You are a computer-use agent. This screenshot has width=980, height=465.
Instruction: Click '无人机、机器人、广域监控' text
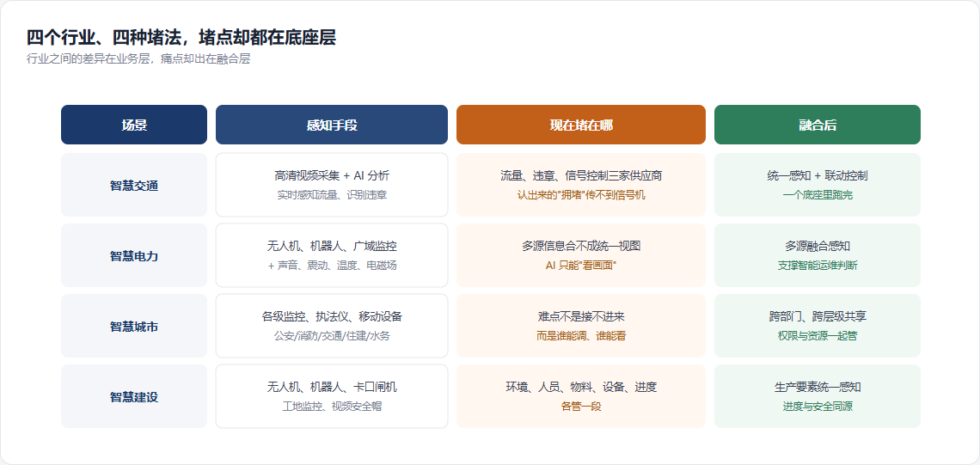[x=332, y=246]
